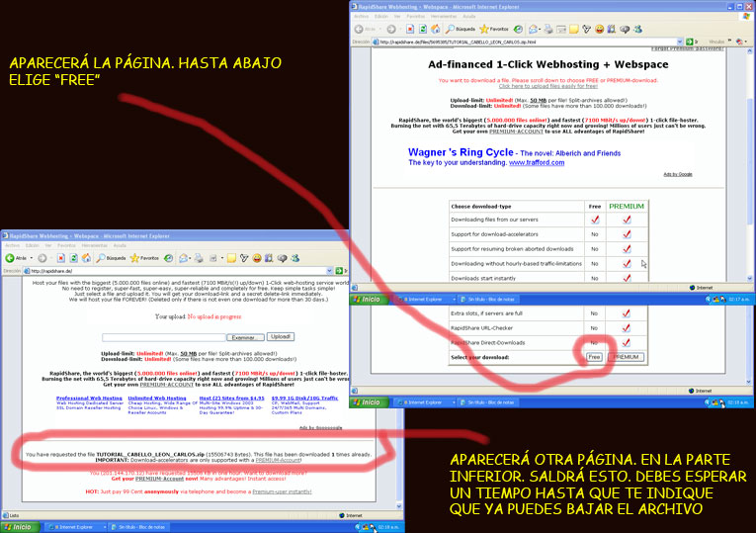This screenshot has height=533, width=756.
Task: Open Unlimited Web Hosting ad link
Action: [157, 398]
